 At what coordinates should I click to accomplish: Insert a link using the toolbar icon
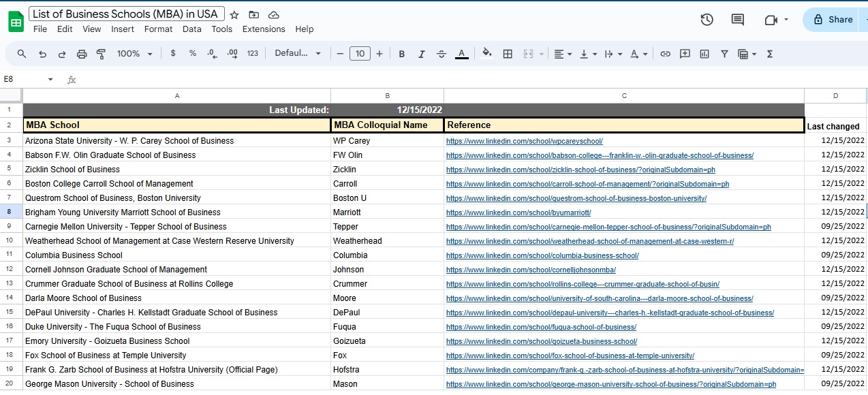666,54
